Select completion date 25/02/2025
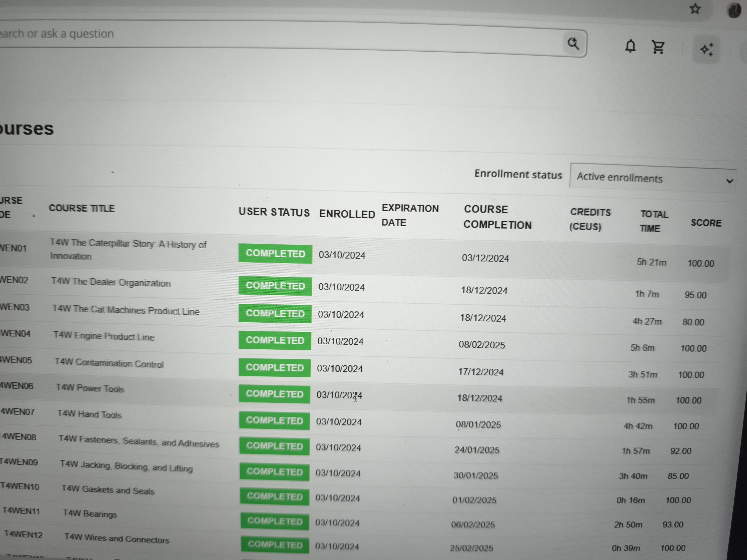Viewport: 747px width, 560px height. coord(471,548)
